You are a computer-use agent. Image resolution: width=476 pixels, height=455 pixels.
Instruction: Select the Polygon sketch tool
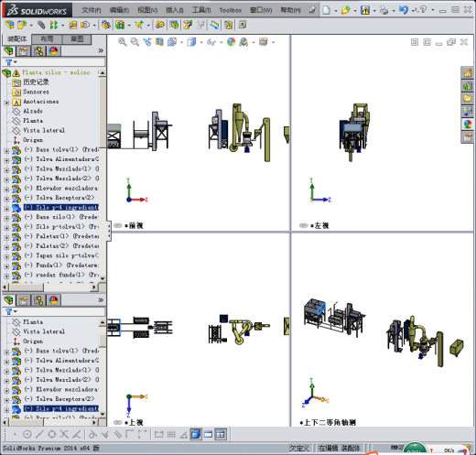click(51, 434)
